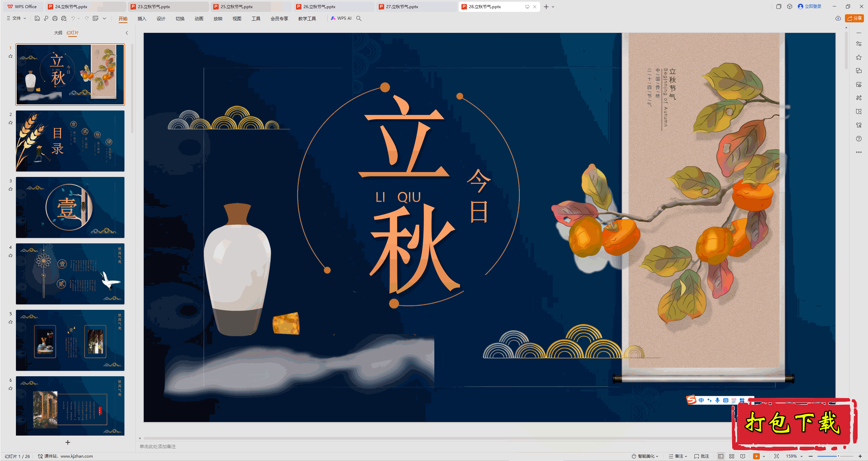This screenshot has height=461, width=868.
Task: Click the Print icon
Action: tap(55, 18)
